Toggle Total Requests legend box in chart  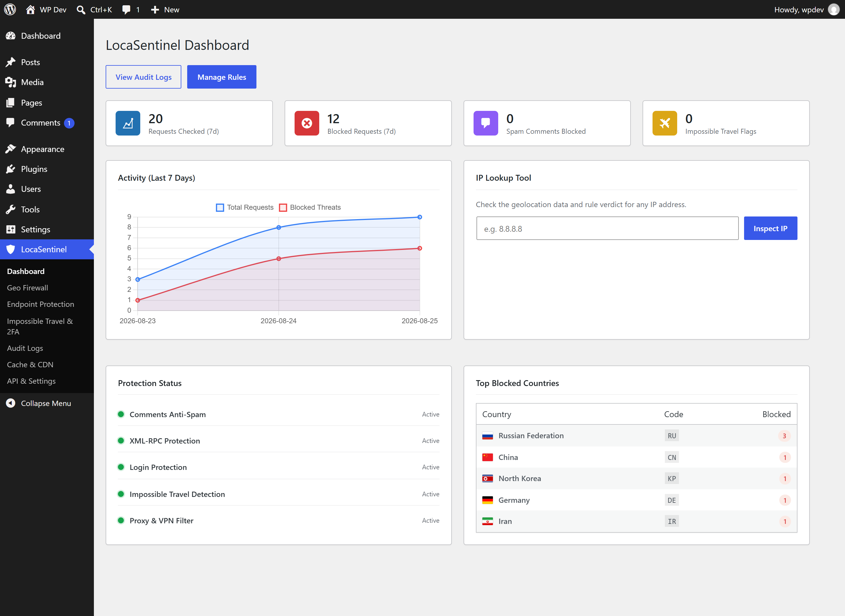click(220, 207)
